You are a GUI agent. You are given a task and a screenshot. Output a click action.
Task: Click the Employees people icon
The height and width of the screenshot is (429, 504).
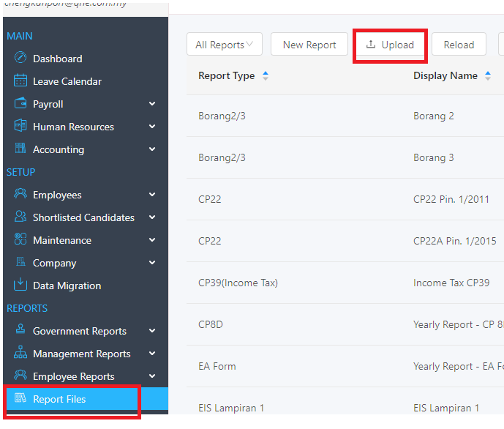[20, 193]
